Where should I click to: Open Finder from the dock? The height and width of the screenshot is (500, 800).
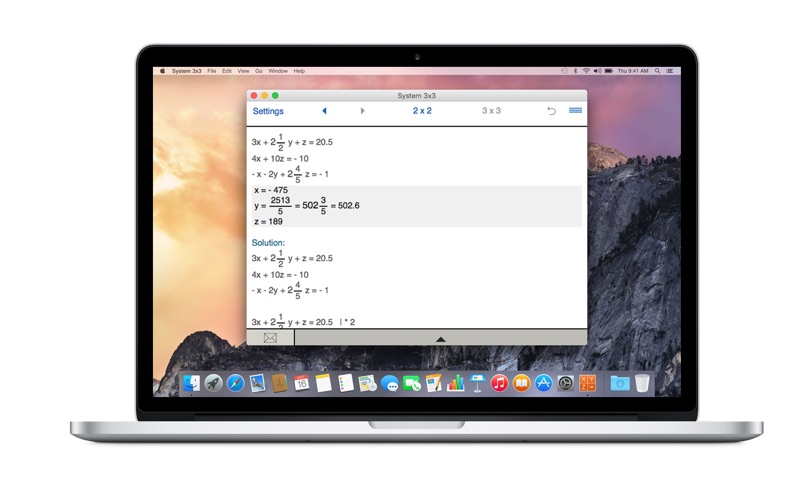pyautogui.click(x=192, y=383)
